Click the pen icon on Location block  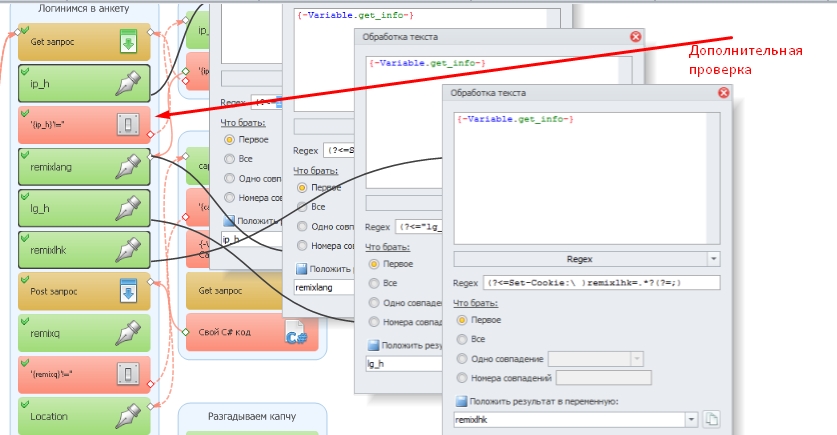[x=128, y=416]
